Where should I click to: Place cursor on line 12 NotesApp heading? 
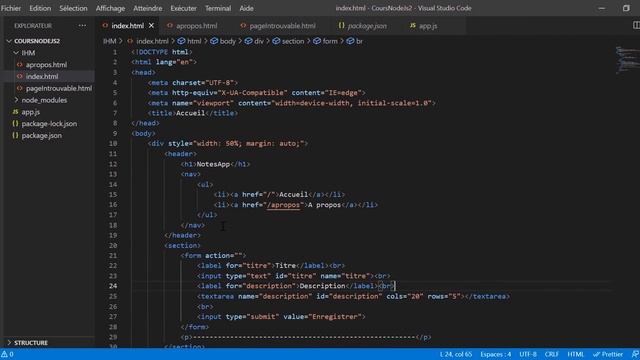point(213,164)
